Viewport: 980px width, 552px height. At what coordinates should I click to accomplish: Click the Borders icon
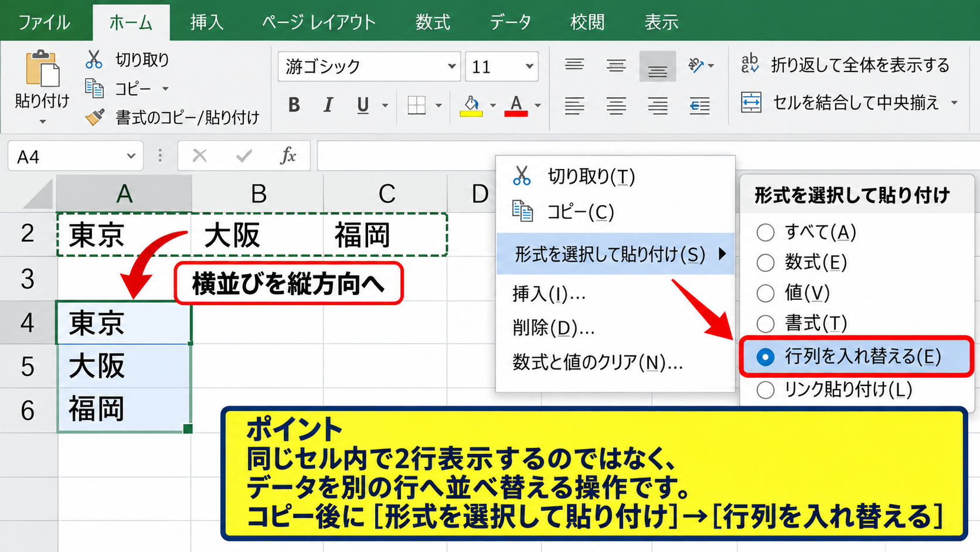click(x=417, y=106)
